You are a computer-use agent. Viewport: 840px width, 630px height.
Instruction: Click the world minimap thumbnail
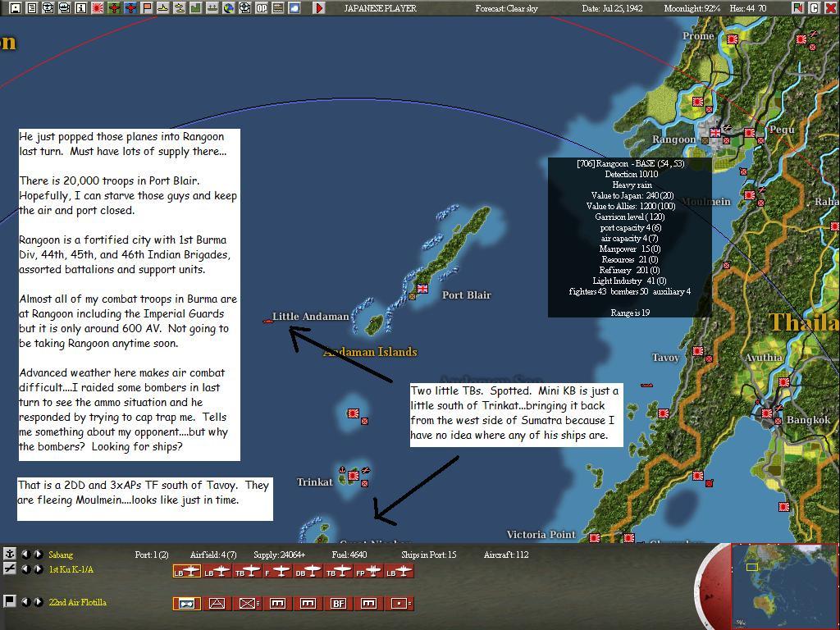(783, 586)
